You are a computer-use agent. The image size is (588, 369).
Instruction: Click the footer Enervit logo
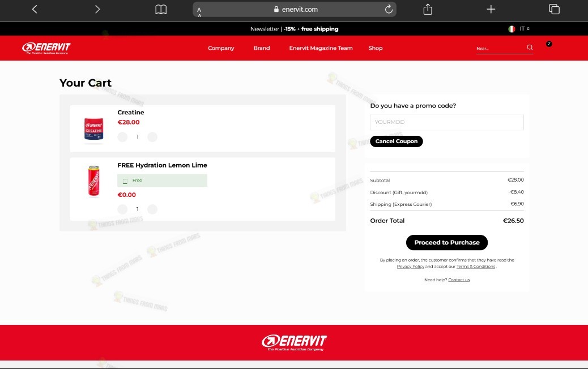pos(295,342)
